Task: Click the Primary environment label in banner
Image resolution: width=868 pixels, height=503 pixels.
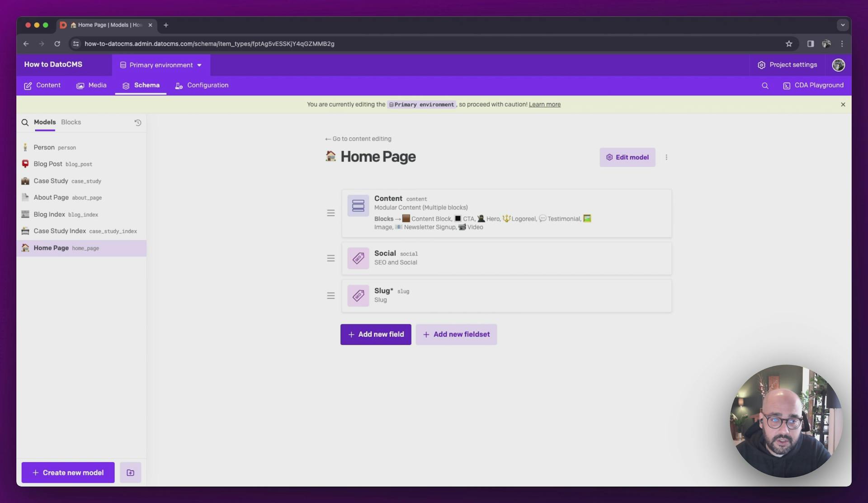Action: coord(421,104)
